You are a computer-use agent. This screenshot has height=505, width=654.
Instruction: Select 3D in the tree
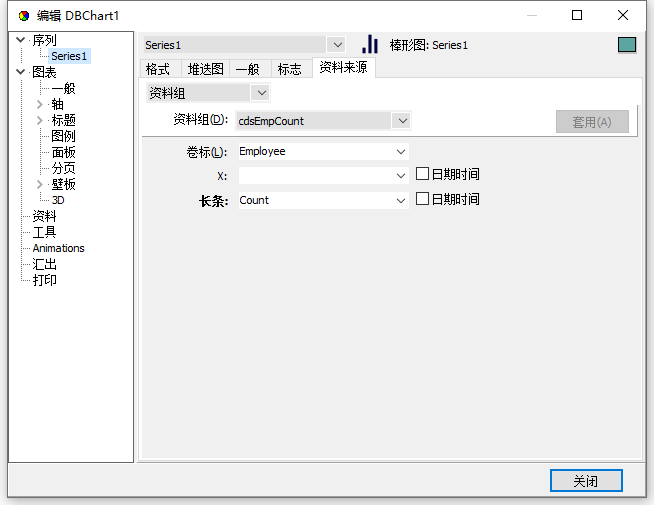58,200
